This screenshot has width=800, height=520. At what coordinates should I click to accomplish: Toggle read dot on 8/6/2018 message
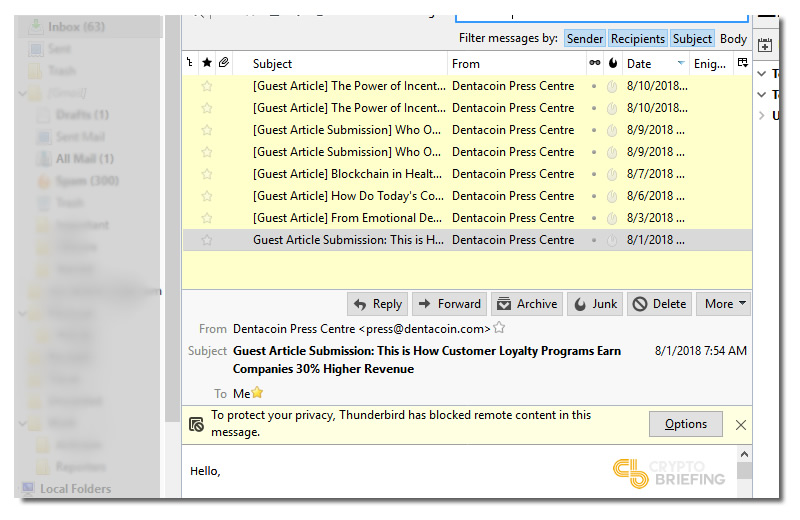pos(594,196)
